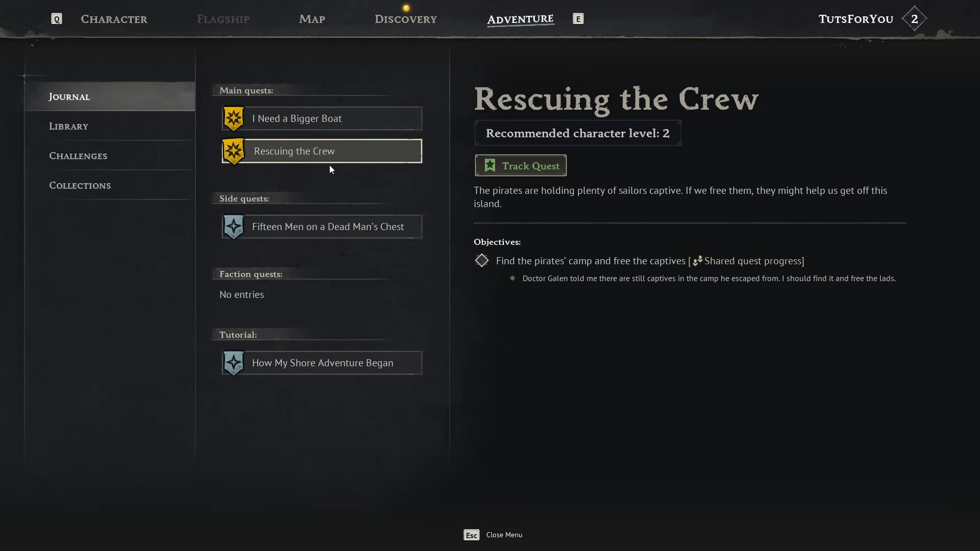Click the Esc key icon to close menu
The height and width of the screenshot is (551, 980).
coord(471,535)
